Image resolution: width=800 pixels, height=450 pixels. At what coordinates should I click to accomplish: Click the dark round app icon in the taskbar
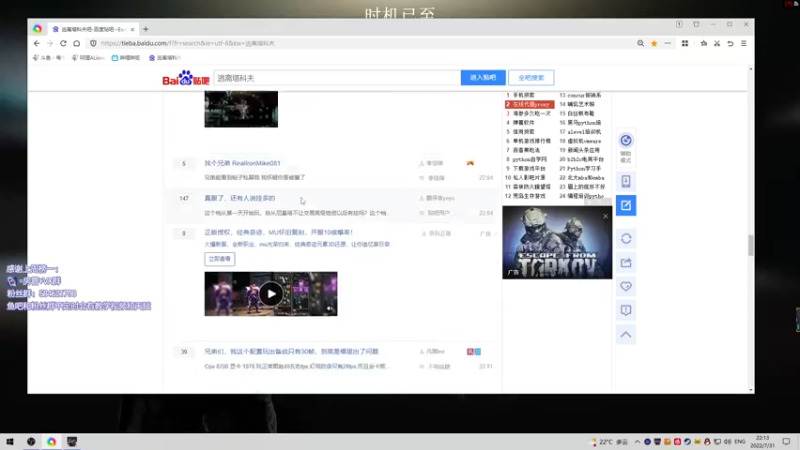(31, 442)
